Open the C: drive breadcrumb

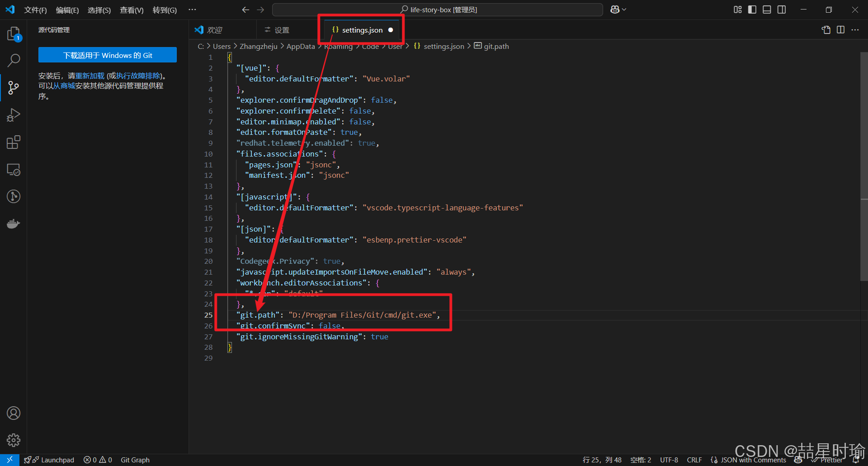[x=201, y=46]
